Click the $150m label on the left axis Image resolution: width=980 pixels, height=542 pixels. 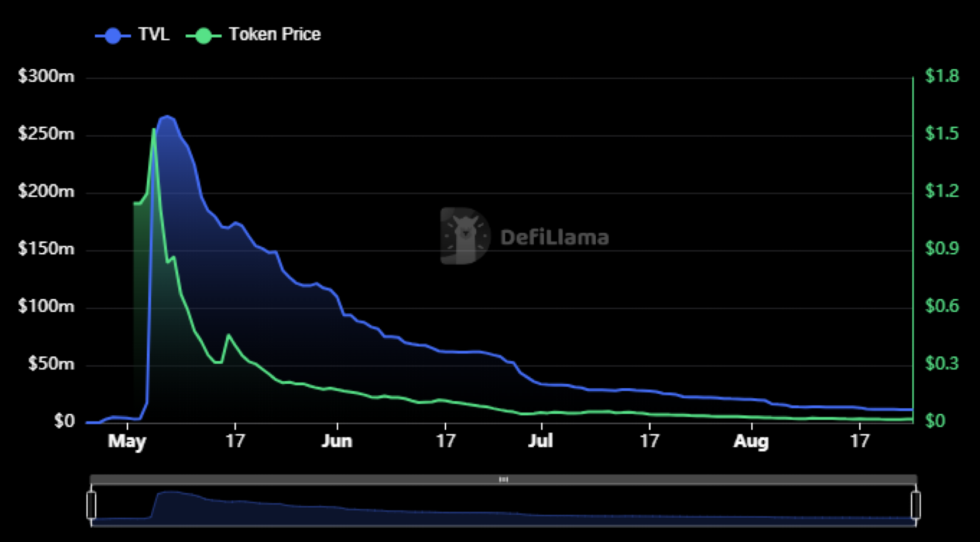[x=46, y=250]
